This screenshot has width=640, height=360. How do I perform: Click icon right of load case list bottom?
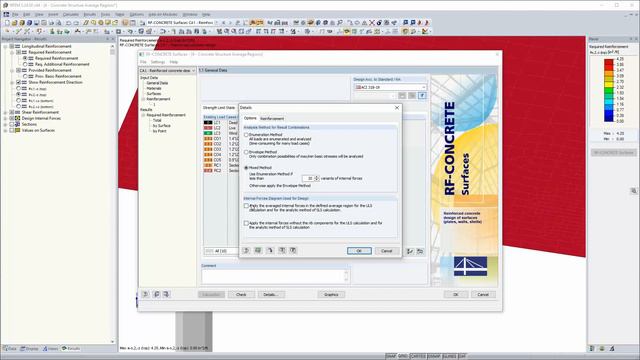[410, 251]
